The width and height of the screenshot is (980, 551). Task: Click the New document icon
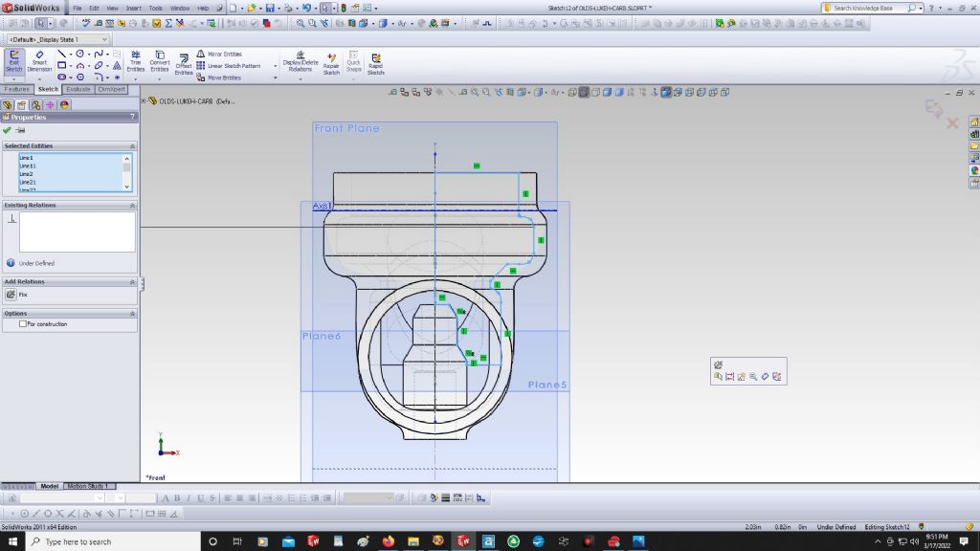coord(233,8)
